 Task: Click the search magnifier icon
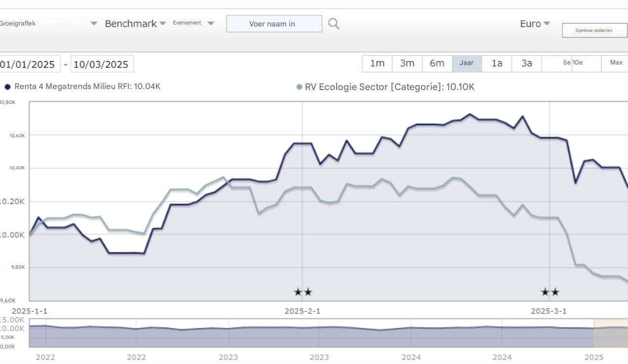tap(333, 23)
